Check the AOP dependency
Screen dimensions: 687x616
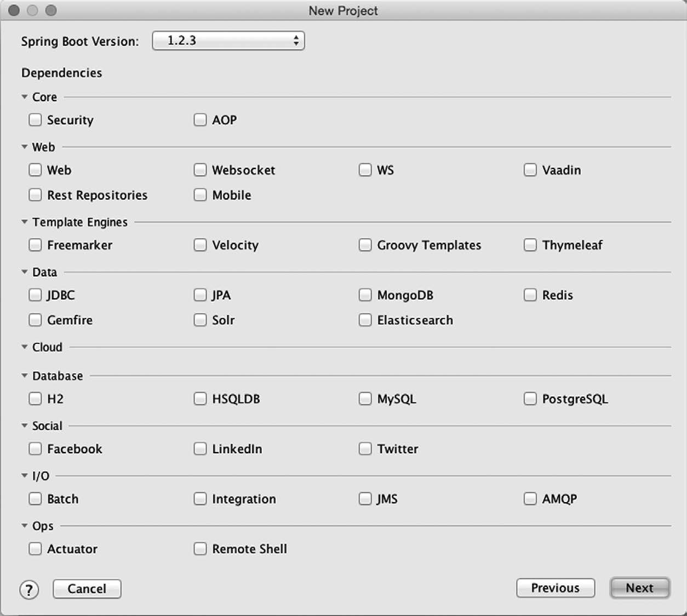pos(200,120)
